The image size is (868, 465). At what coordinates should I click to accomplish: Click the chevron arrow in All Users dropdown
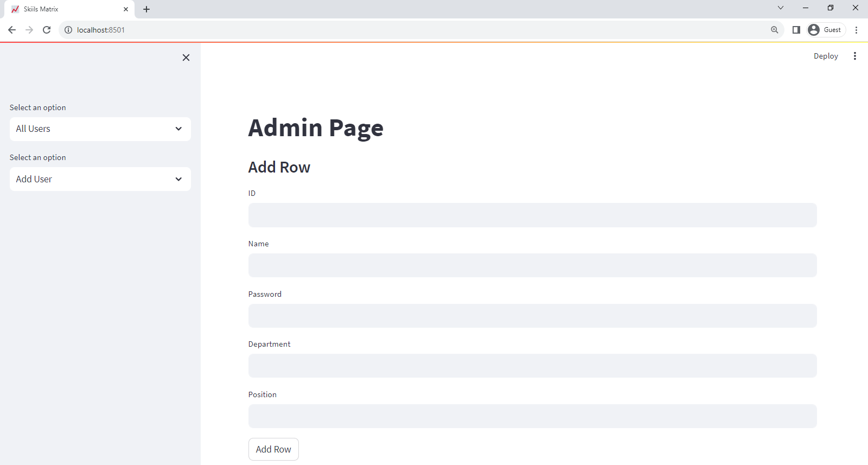coord(178,129)
